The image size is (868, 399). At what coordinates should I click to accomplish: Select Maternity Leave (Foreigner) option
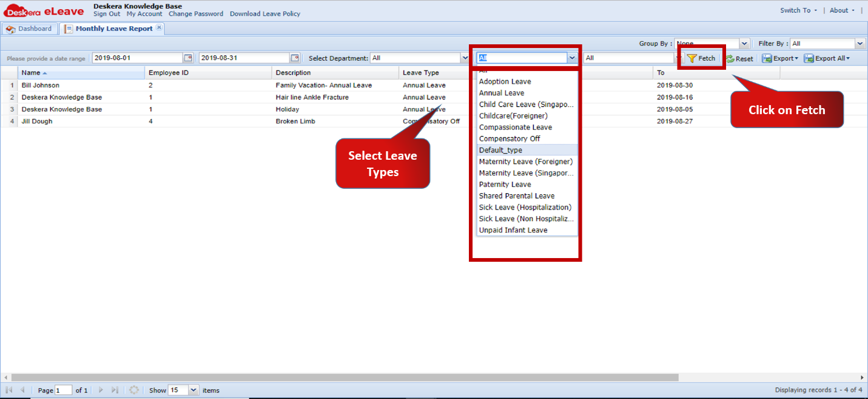pyautogui.click(x=527, y=162)
